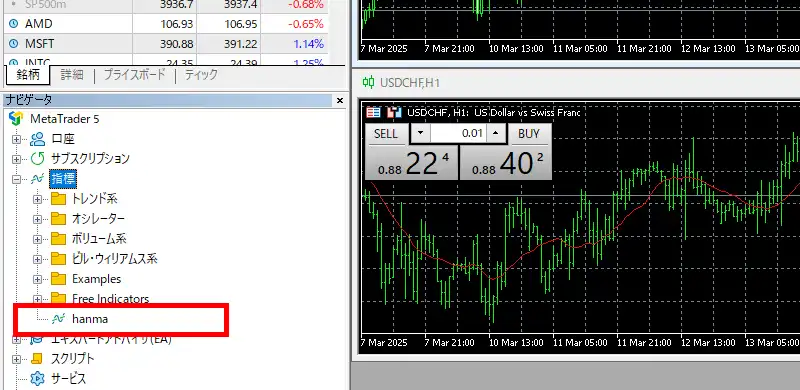Switch to the 銘柄 tab

(x=28, y=75)
